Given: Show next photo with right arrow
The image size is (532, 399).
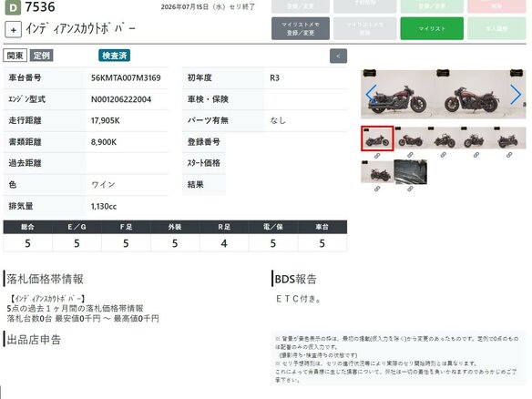Looking at the screenshot, I should pos(516,95).
